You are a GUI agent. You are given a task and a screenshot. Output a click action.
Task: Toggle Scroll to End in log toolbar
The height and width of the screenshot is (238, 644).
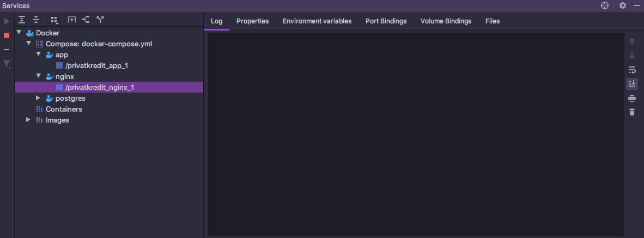tap(632, 84)
